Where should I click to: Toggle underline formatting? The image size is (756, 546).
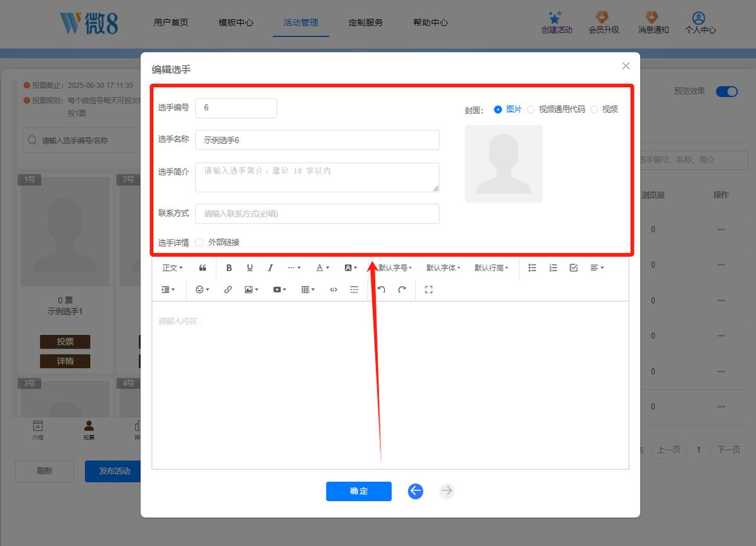pos(249,268)
